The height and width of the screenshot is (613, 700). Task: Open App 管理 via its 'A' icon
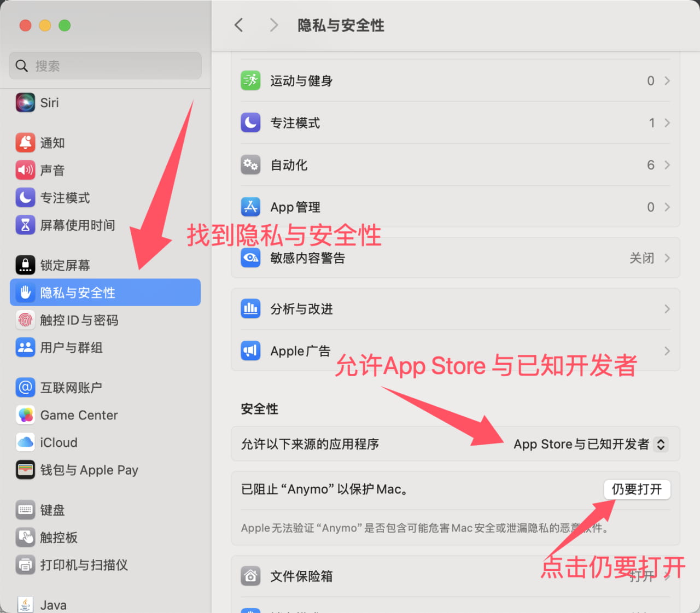tap(250, 207)
